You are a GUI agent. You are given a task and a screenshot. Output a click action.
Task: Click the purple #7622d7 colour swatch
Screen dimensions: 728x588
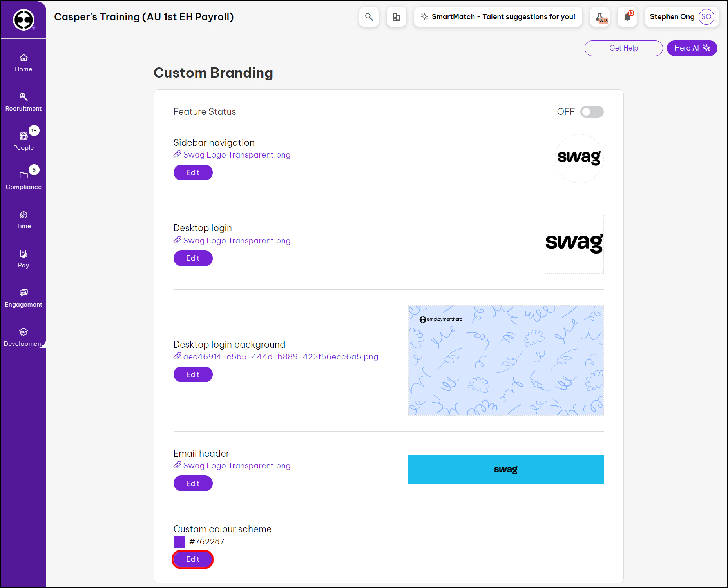point(179,542)
